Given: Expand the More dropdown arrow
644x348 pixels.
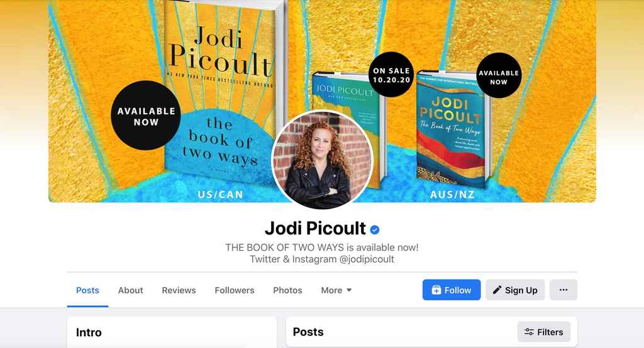Looking at the screenshot, I should (349, 290).
